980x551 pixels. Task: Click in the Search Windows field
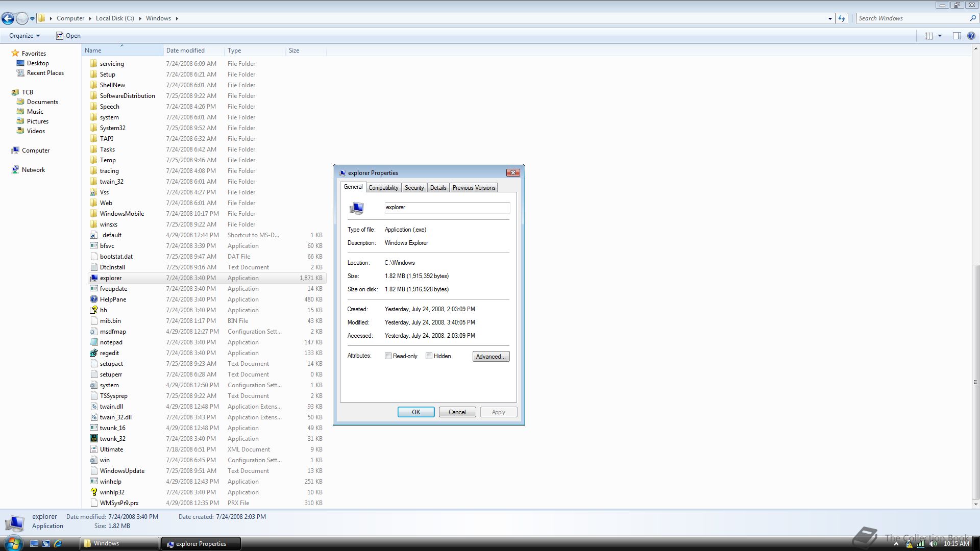(912, 18)
